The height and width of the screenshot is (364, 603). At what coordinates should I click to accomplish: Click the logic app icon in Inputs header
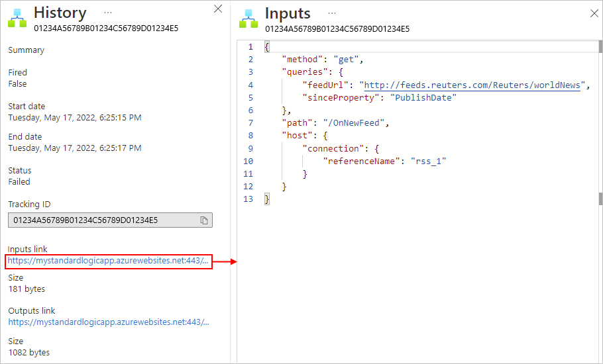(x=248, y=19)
